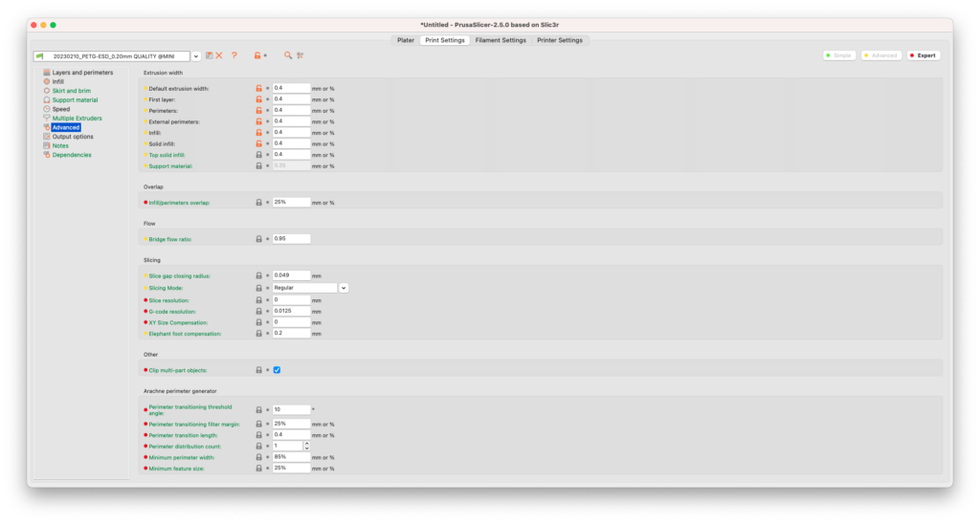Open Skirt and brim page
The width and height of the screenshot is (980, 523).
coord(71,91)
